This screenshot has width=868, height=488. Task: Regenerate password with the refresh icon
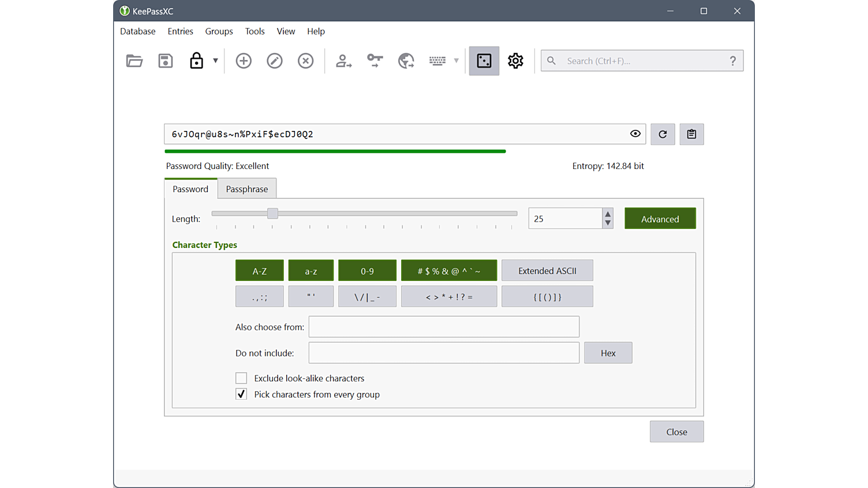[663, 134]
